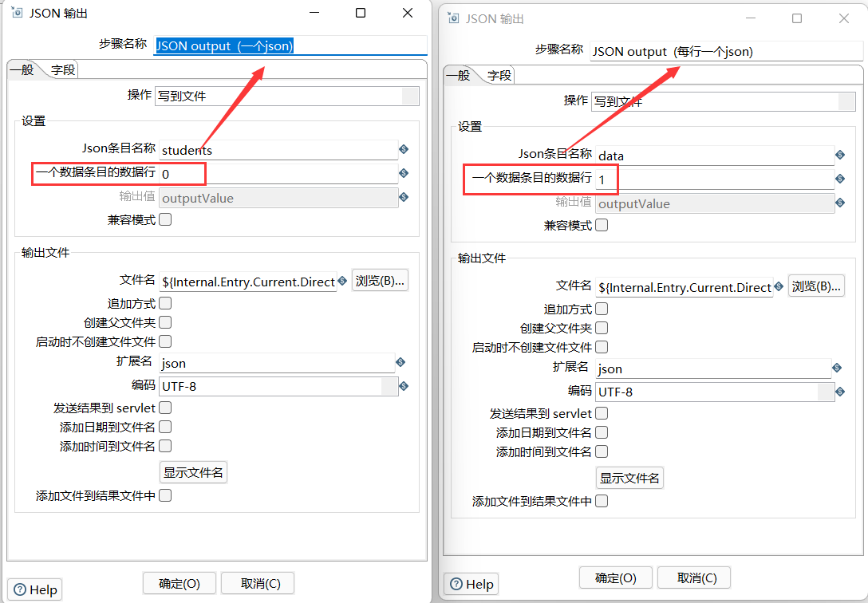This screenshot has width=868, height=603.
Task: Check 添加日期到文件名 in left window
Action: coord(165,427)
